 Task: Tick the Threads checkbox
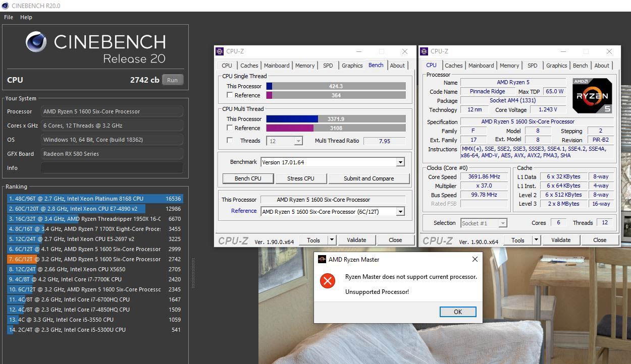tap(230, 141)
